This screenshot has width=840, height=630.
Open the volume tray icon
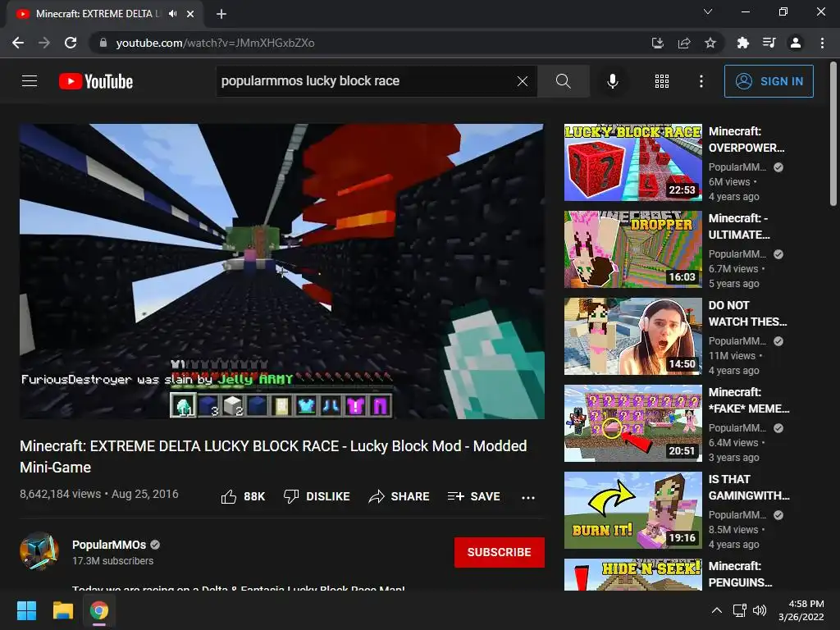[x=760, y=610]
